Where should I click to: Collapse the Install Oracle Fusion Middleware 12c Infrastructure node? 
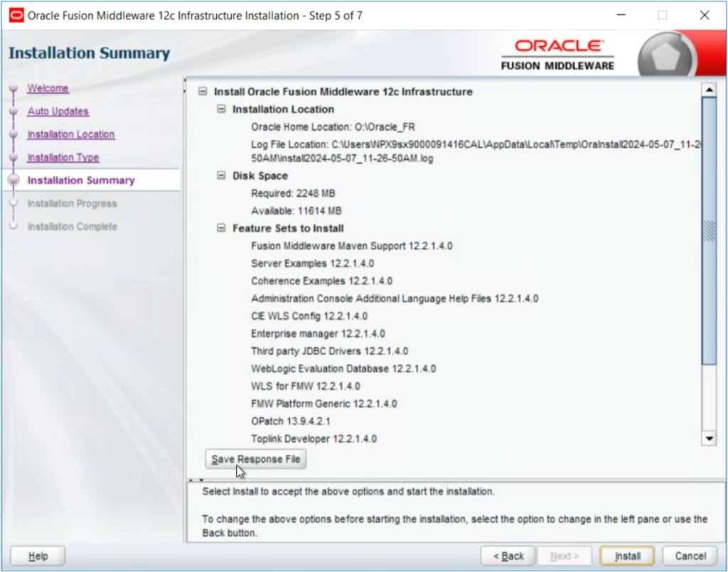coord(203,92)
